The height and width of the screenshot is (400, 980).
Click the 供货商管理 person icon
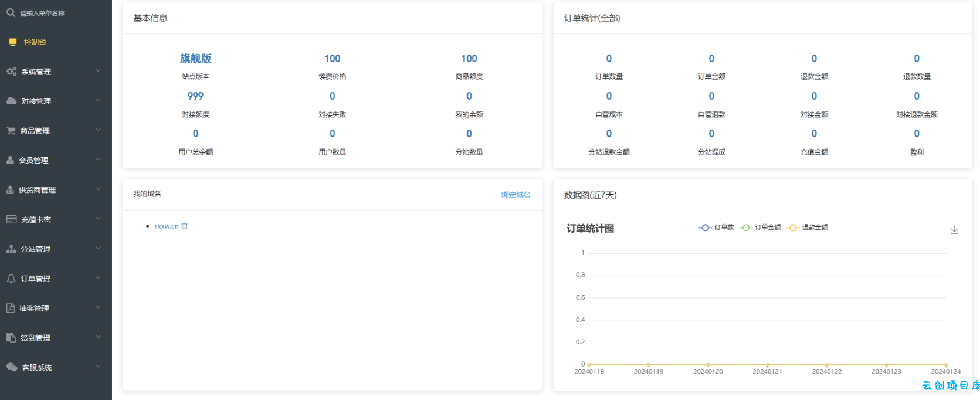pos(10,189)
